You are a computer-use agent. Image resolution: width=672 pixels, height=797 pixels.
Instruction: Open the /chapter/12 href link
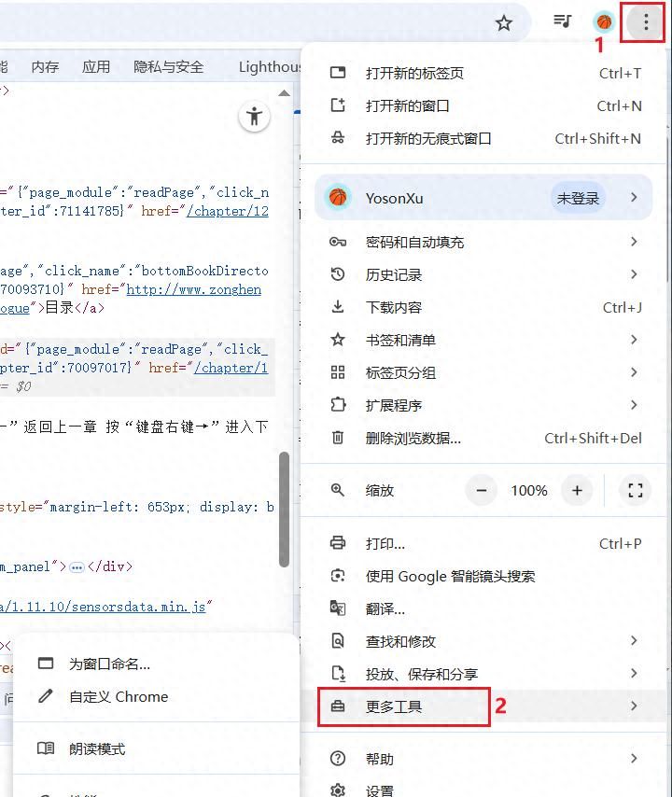coord(227,211)
